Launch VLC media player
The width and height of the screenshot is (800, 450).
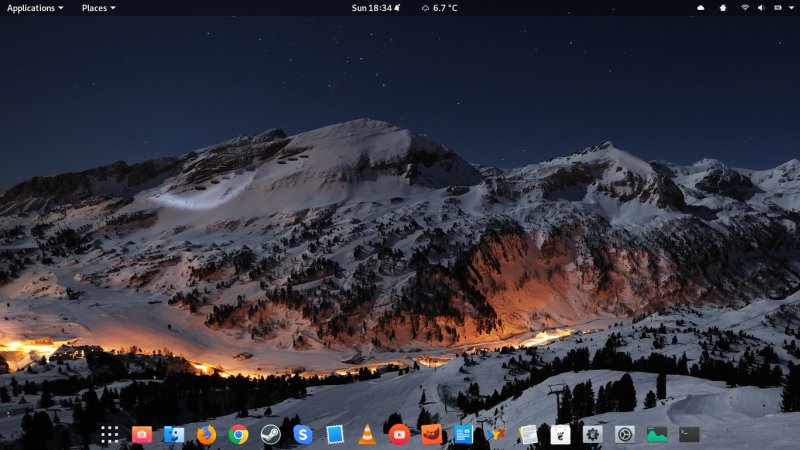pyautogui.click(x=367, y=434)
